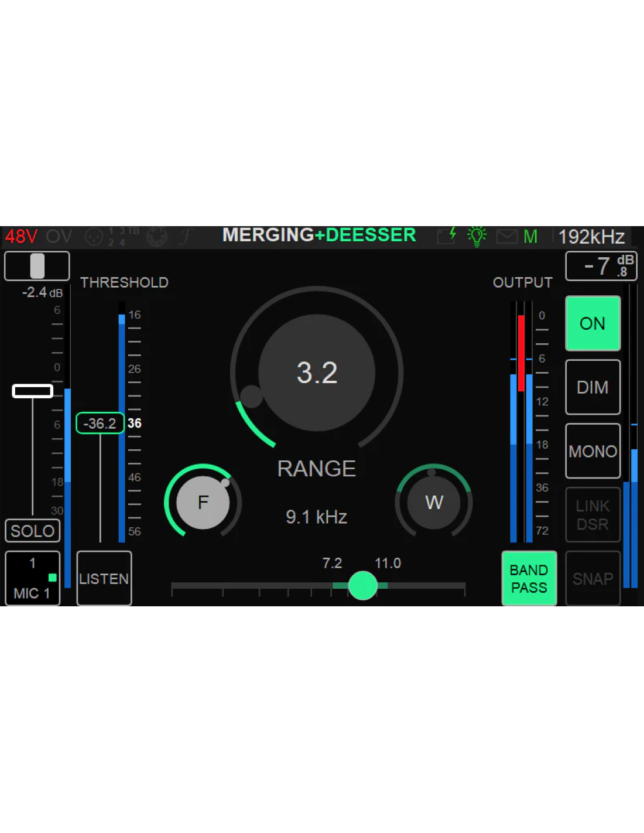Click the W width knob
644x833 pixels.
pyautogui.click(x=434, y=502)
